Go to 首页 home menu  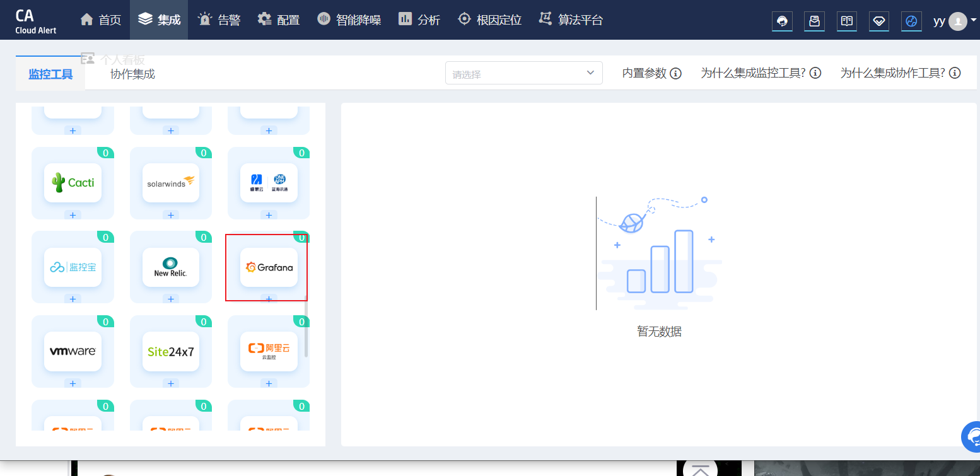101,20
